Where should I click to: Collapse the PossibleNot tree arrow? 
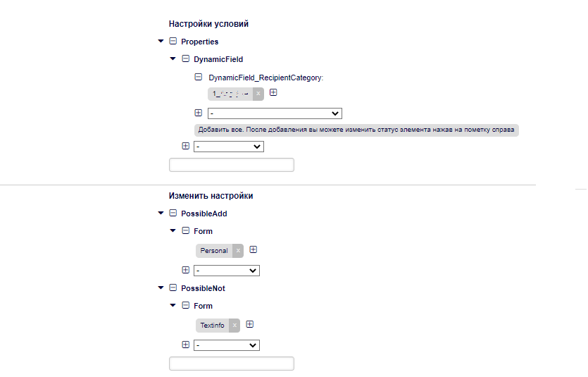coord(161,288)
